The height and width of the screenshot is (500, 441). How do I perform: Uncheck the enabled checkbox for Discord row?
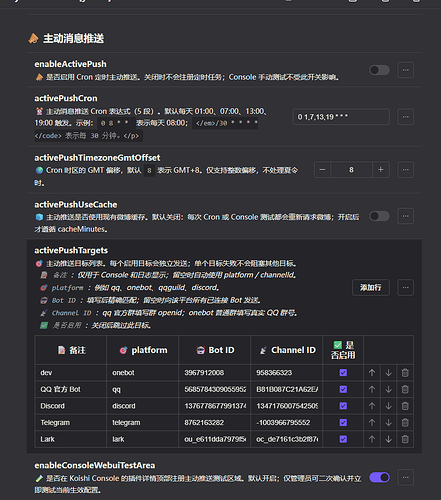point(343,406)
